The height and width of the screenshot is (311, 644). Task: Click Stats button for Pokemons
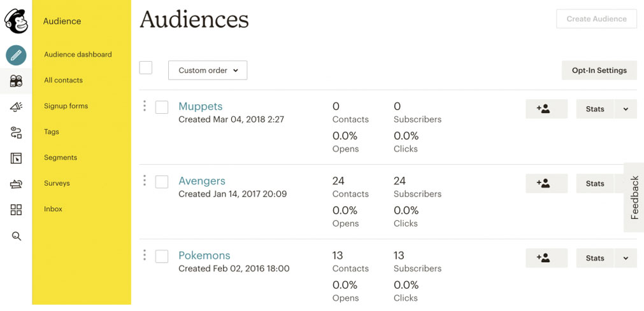595,258
